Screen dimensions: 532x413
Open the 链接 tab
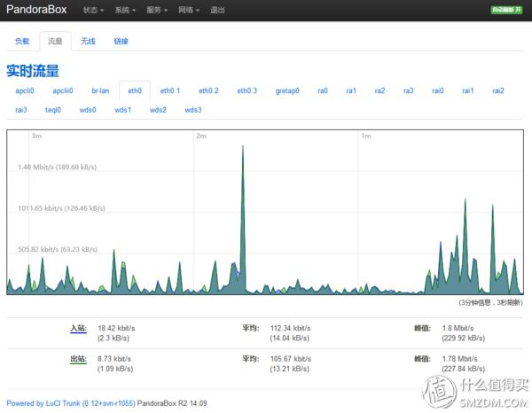point(121,42)
